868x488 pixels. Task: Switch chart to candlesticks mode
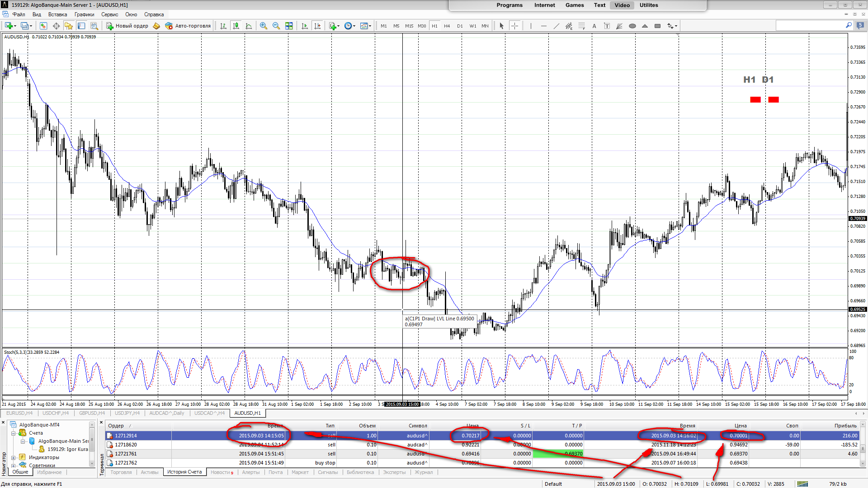point(236,26)
